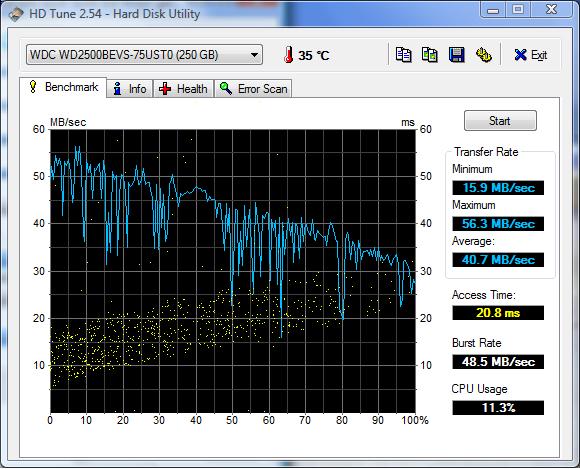Viewport: 580px width, 469px height.
Task: Click the benchmark graph area
Action: 233,271
